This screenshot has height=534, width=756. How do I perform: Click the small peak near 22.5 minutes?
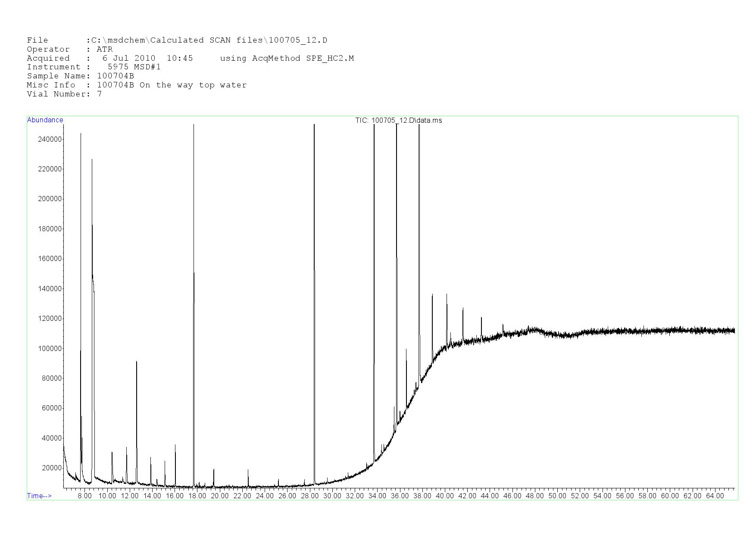[x=248, y=470]
